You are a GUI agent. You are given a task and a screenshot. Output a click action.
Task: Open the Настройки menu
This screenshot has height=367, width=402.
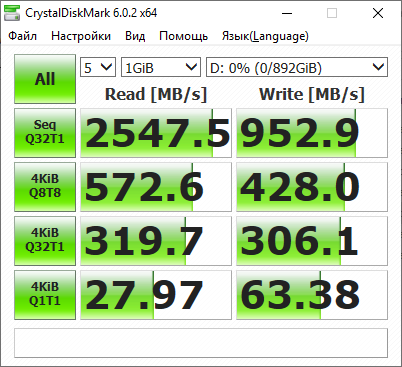[81, 36]
